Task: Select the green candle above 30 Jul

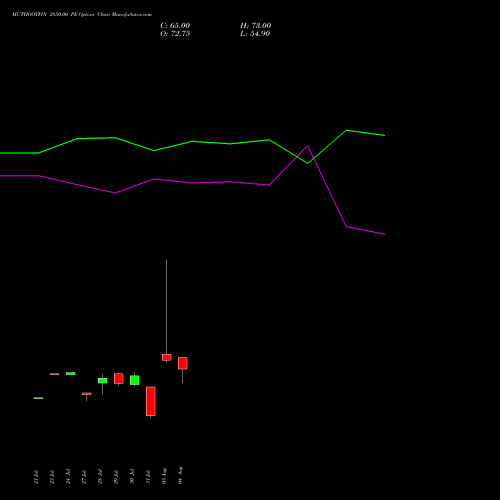Action: 135,380
